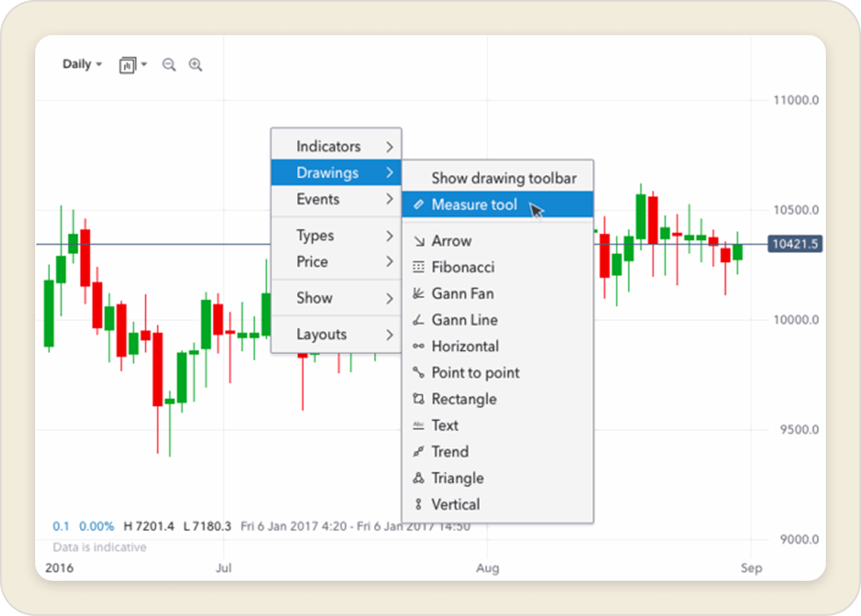Image resolution: width=861 pixels, height=616 pixels.
Task: Click the Vertical line icon
Action: pyautogui.click(x=418, y=504)
